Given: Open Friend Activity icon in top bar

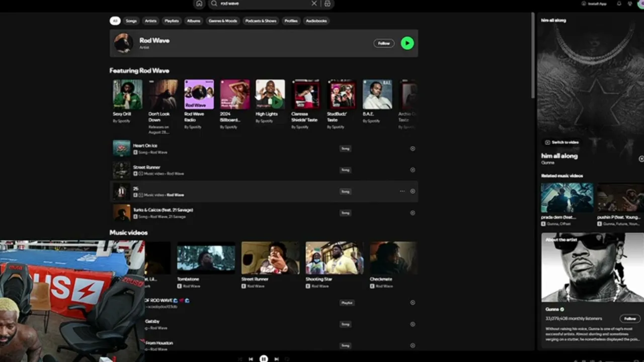Looking at the screenshot, I should click(x=630, y=4).
